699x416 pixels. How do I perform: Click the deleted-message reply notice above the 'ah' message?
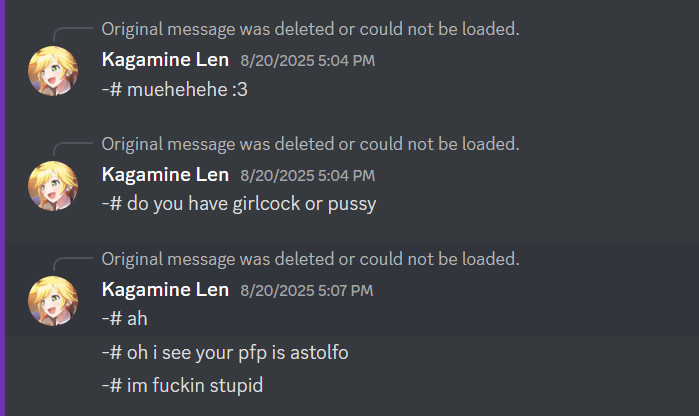310,259
